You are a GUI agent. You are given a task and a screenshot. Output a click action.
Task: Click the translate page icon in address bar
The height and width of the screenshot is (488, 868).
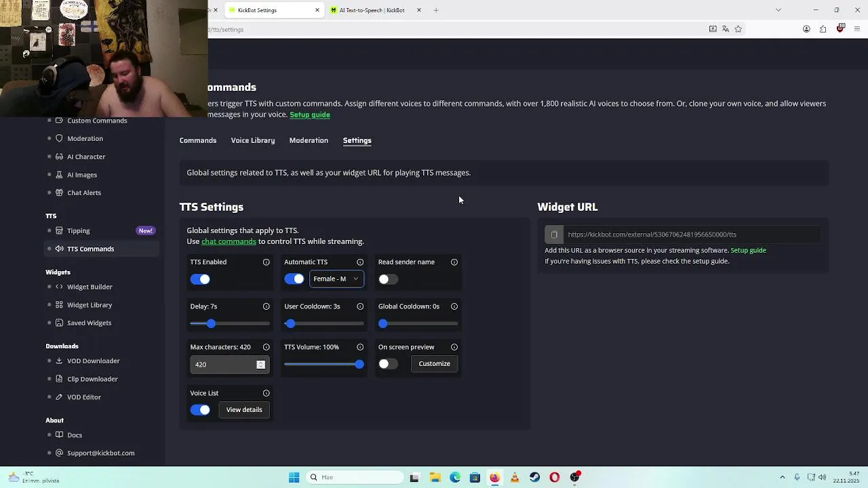(726, 29)
